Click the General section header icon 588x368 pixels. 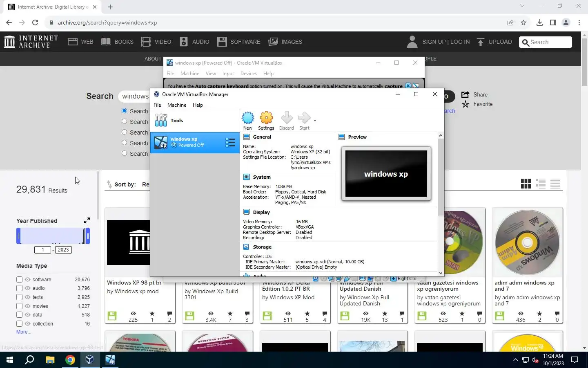tap(247, 137)
